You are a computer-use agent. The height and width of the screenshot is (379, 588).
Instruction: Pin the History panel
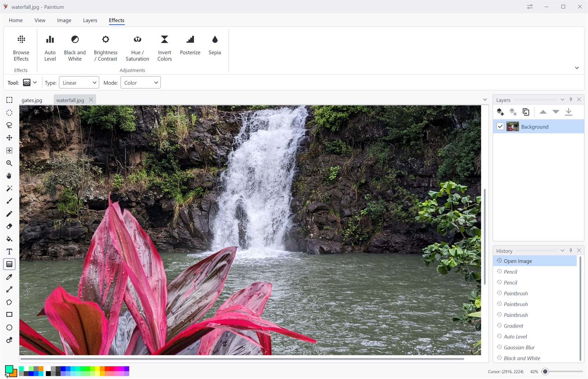571,251
